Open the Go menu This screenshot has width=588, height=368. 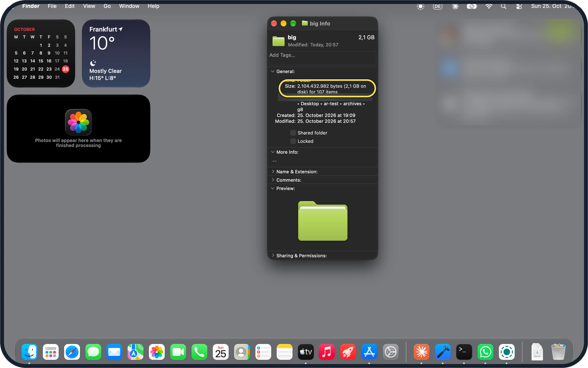click(107, 6)
